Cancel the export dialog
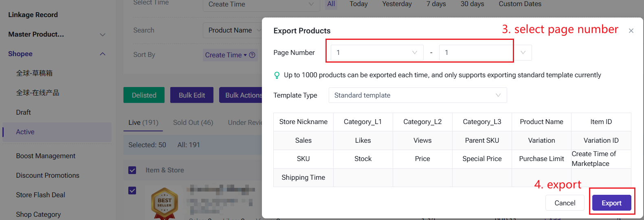 tap(565, 203)
